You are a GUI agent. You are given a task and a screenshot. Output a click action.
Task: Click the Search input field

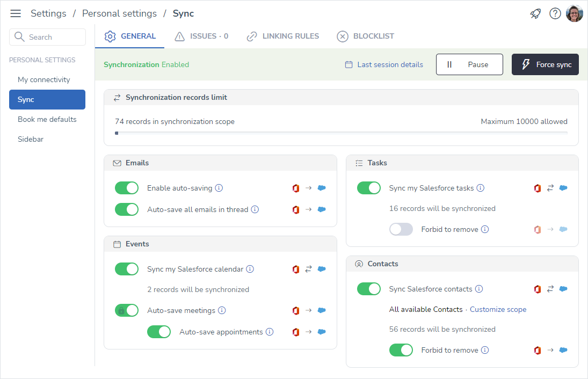(47, 37)
